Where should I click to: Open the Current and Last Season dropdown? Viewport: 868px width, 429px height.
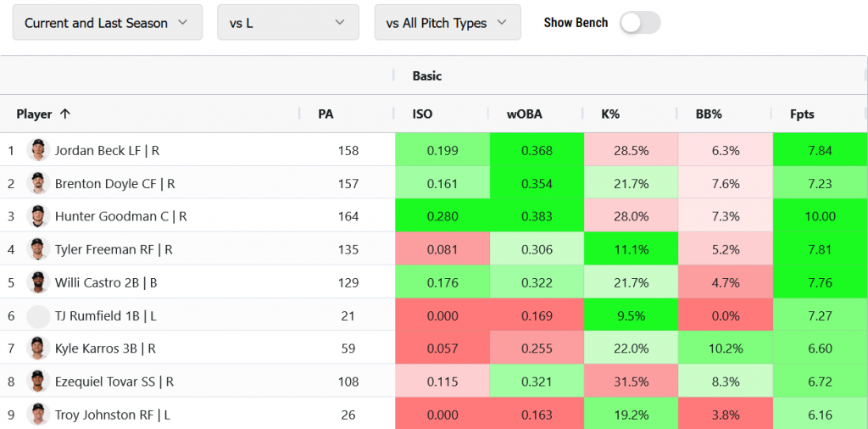pyautogui.click(x=107, y=23)
